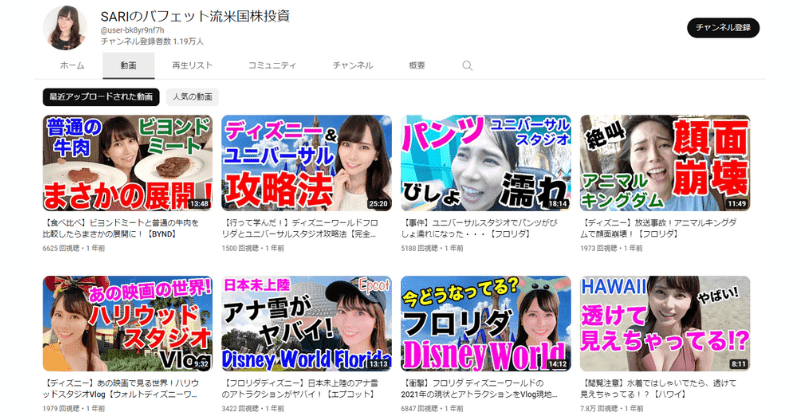Click the 1500 回視聴 view count
This screenshot has height=420, width=800.
coord(240,249)
